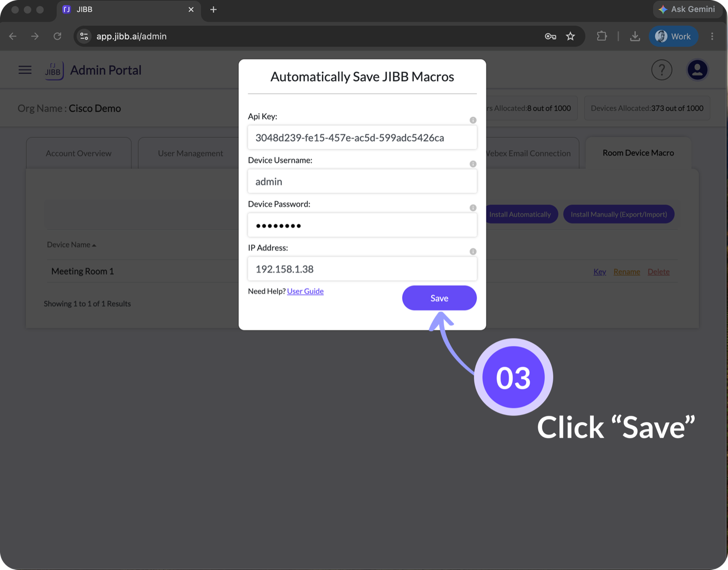The width and height of the screenshot is (728, 570).
Task: Bookmark this page with star icon
Action: pyautogui.click(x=571, y=36)
